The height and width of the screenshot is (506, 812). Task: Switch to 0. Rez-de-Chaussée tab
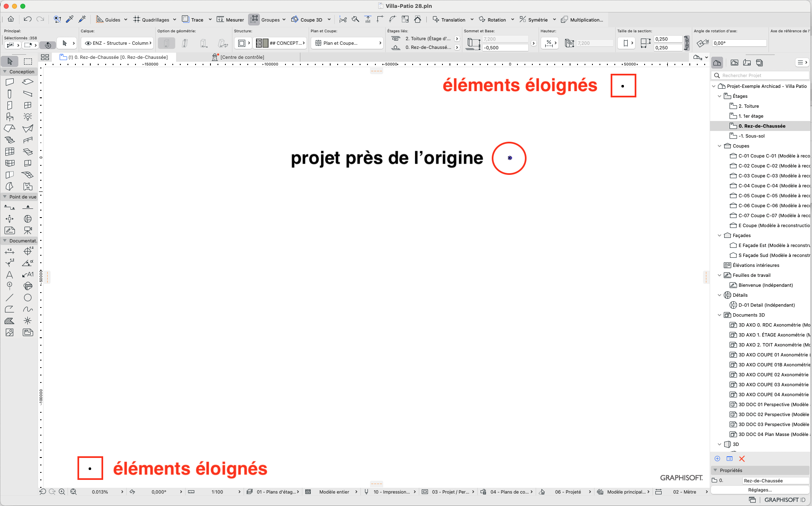[x=114, y=57]
